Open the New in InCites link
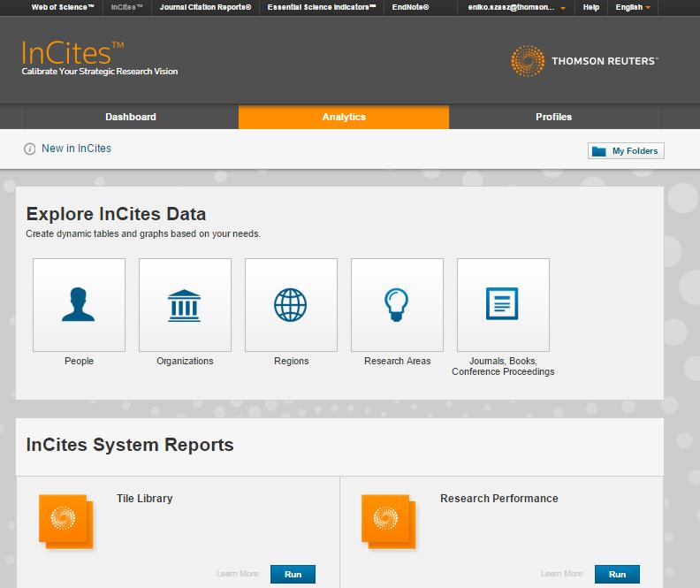700x588 pixels. click(76, 149)
